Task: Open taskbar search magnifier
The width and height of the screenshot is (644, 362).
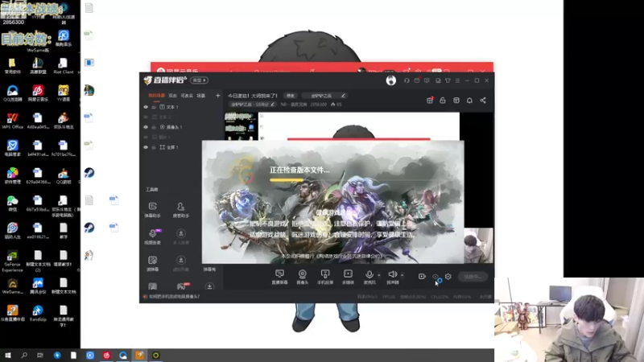Action: click(x=24, y=356)
